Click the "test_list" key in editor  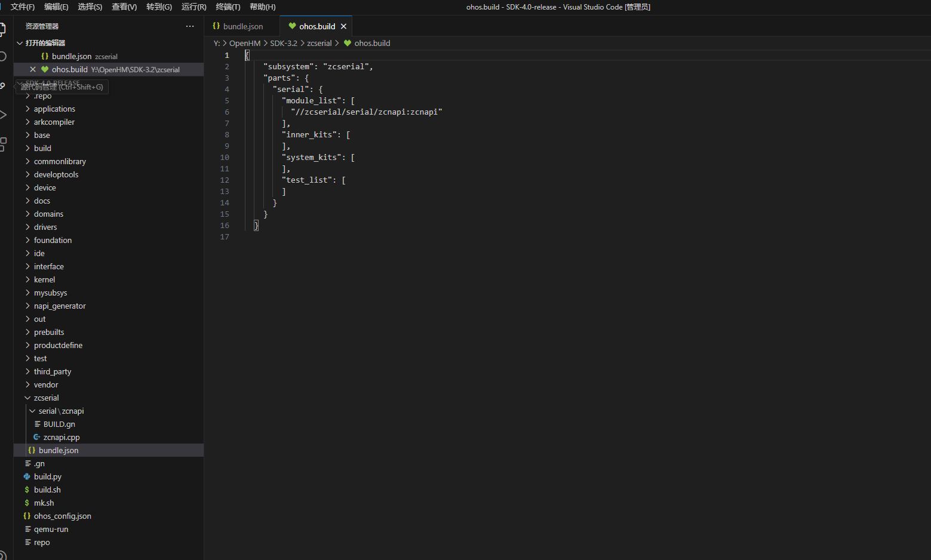click(306, 180)
